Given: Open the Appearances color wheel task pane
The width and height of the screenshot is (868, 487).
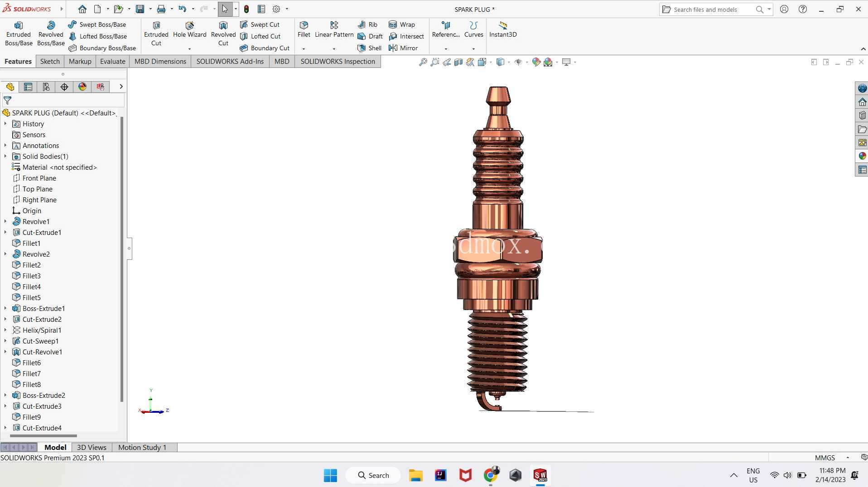Looking at the screenshot, I should [862, 156].
